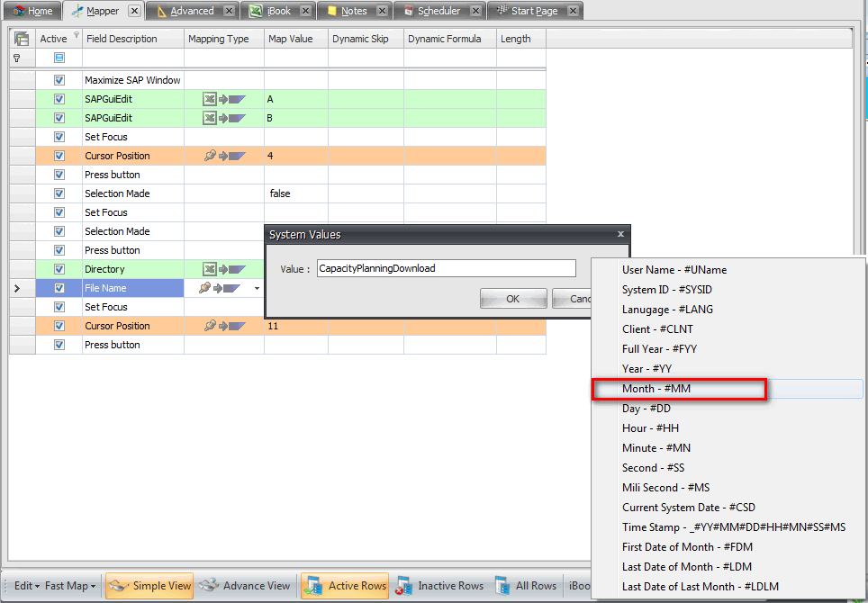
Task: Select Month - #MM from the system values menu
Action: [x=680, y=389]
